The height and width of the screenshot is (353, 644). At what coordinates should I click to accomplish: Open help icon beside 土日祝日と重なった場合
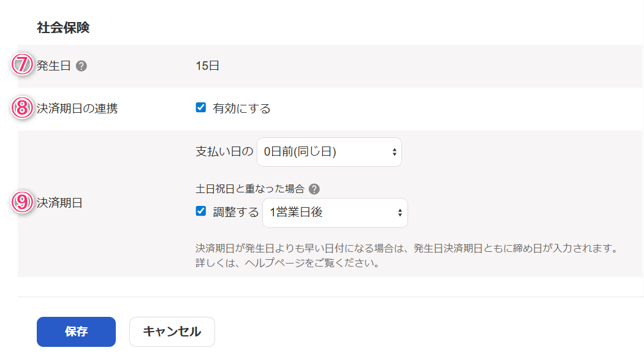coord(314,189)
